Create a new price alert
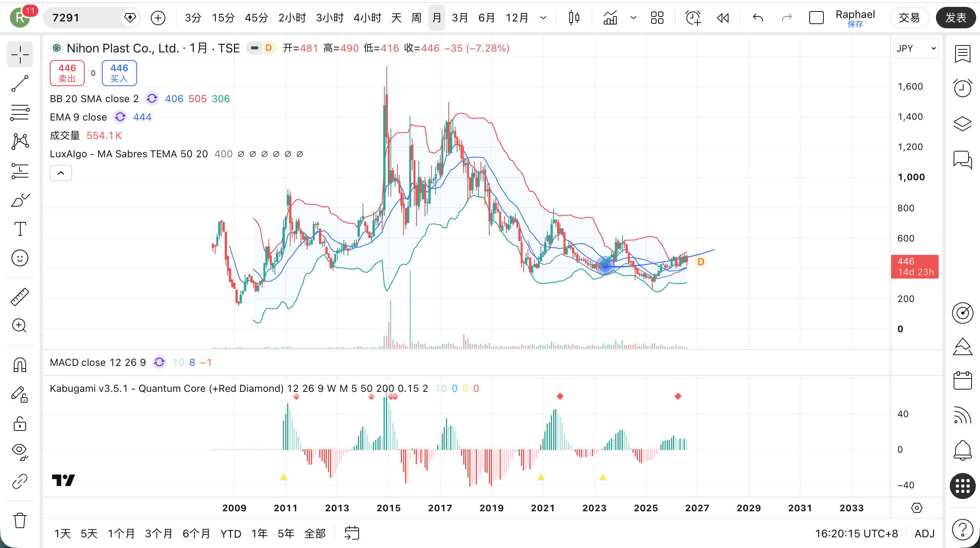Screen dimensions: 980x548 (693, 18)
